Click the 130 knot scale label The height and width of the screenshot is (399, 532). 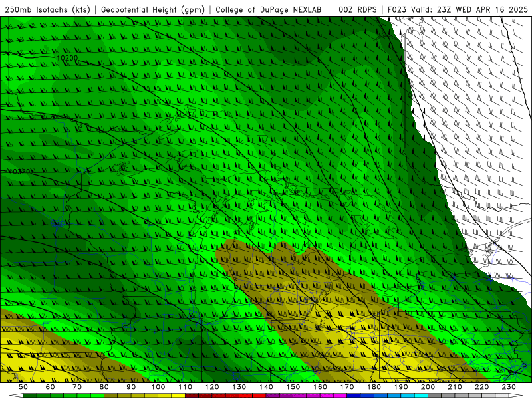pyautogui.click(x=239, y=387)
